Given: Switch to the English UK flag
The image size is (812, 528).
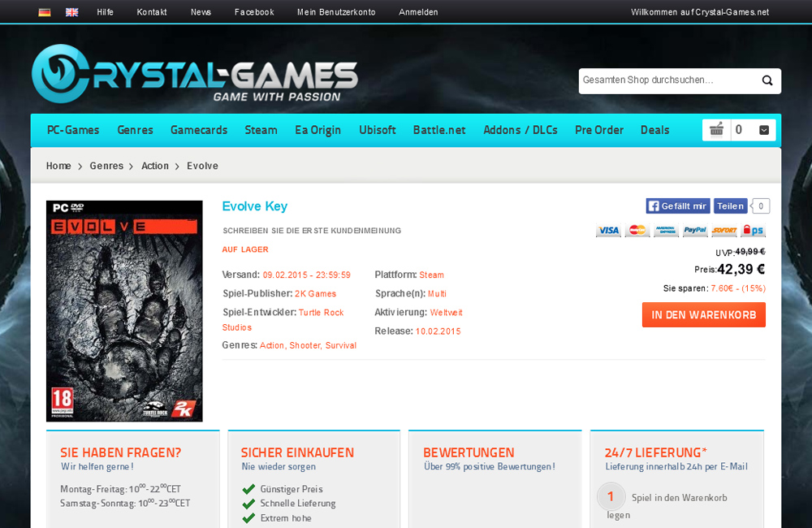Looking at the screenshot, I should 72,12.
